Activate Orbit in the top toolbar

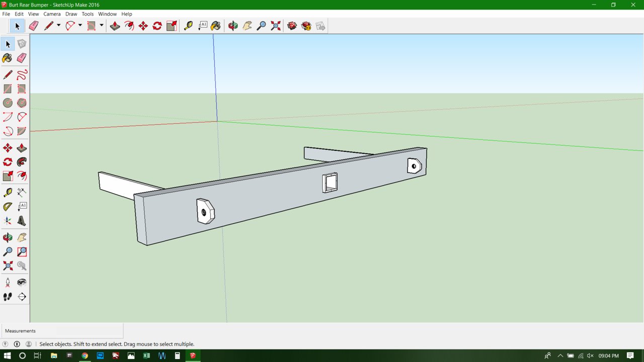[233, 26]
